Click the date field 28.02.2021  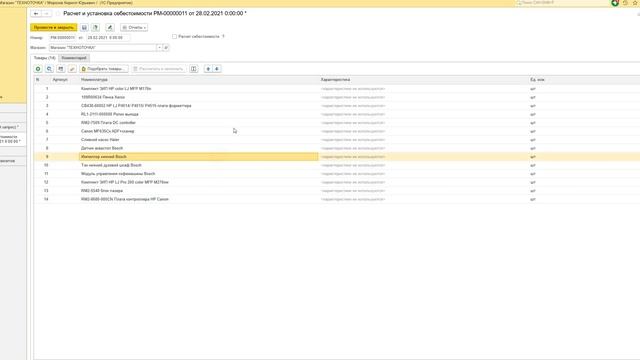coord(108,38)
